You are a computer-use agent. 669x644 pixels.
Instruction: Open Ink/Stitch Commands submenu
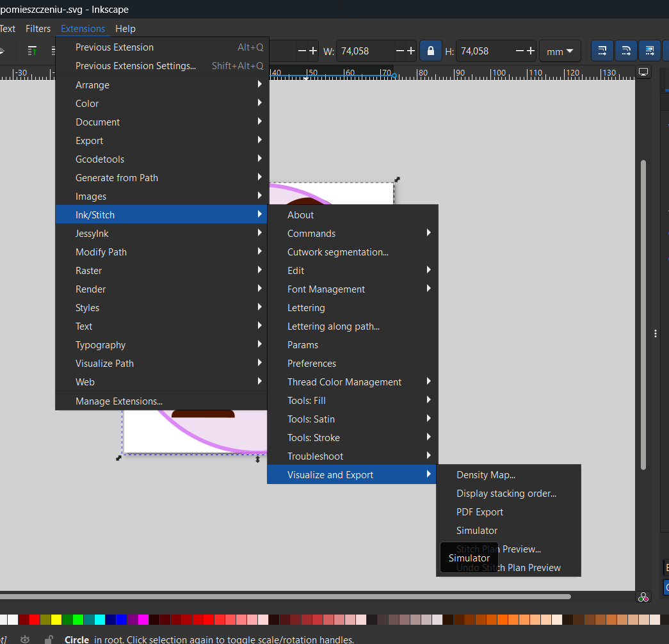[352, 234]
